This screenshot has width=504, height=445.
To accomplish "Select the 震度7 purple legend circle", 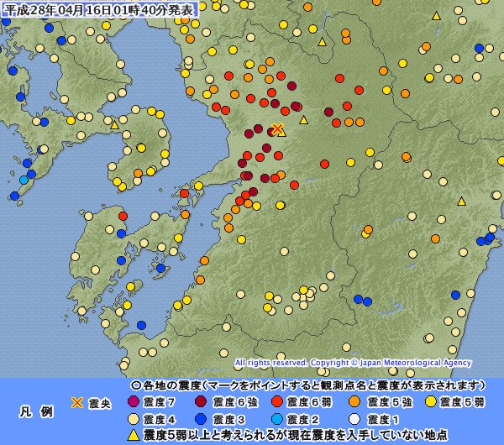I will click(133, 401).
